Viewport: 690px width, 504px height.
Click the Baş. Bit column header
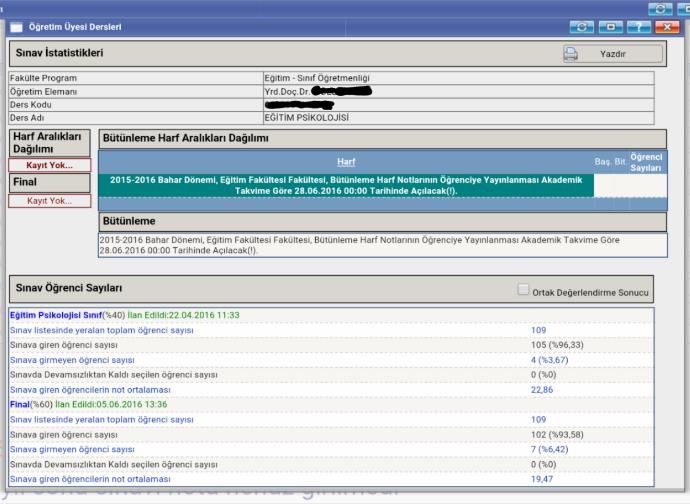click(610, 162)
